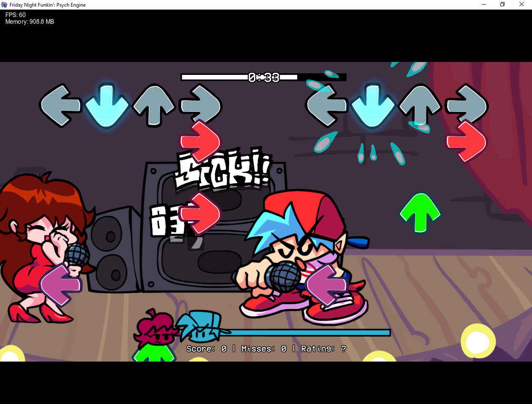Click the opponent's glowing cyan down arrow receptor
532x404 pixels.
tap(107, 105)
